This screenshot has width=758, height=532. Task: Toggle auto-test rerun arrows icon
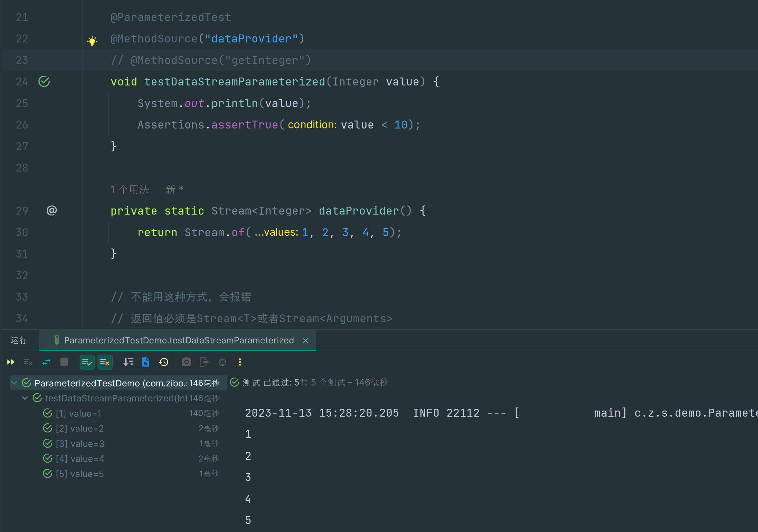(46, 362)
